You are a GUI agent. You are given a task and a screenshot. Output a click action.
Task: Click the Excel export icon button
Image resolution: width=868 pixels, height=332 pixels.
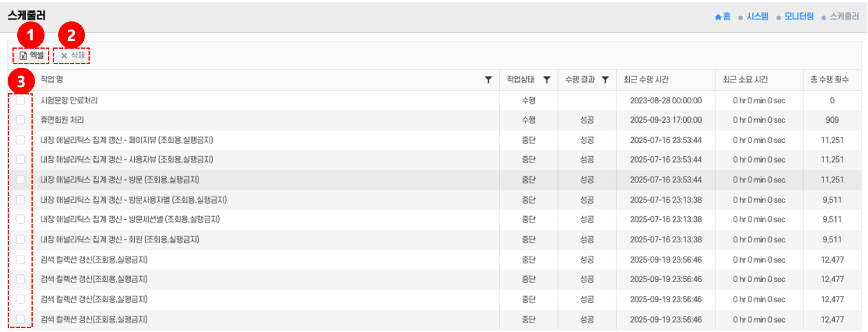pos(23,56)
